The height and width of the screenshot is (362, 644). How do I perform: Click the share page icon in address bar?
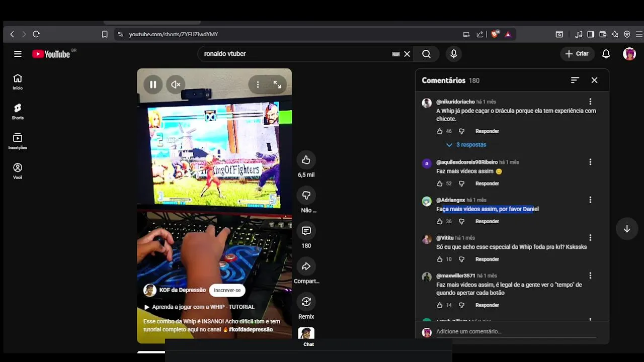tap(480, 34)
